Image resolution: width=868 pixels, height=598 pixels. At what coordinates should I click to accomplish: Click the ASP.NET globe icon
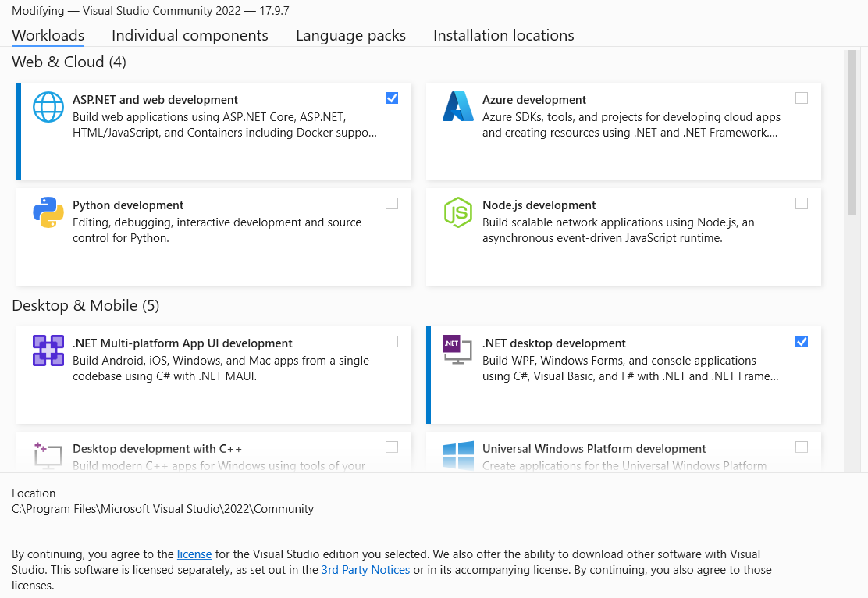click(48, 107)
